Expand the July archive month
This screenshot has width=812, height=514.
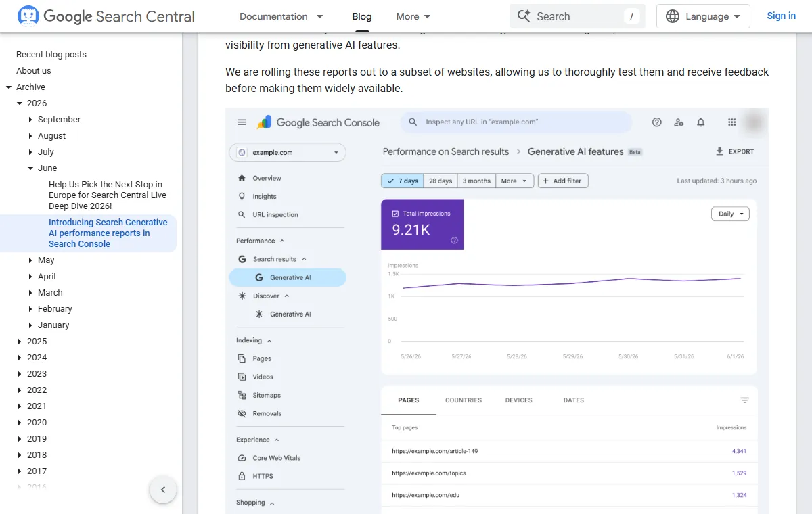[30, 151]
